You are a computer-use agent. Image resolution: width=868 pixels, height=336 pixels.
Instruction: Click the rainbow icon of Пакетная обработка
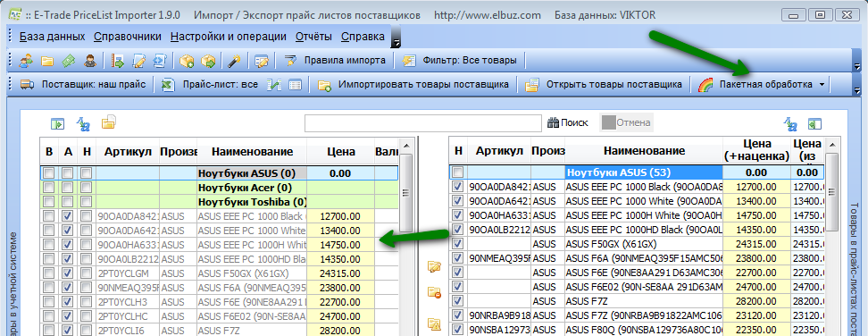pos(705,85)
